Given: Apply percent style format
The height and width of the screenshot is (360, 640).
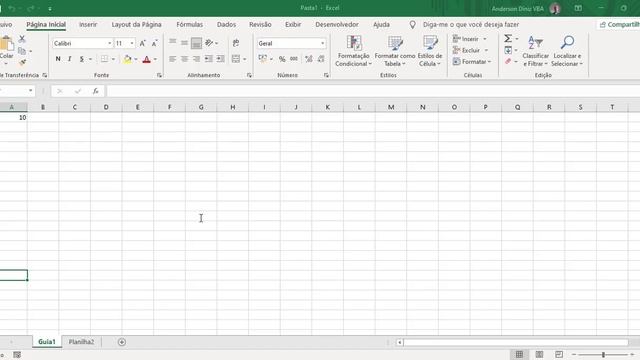Looking at the screenshot, I should pos(282,59).
